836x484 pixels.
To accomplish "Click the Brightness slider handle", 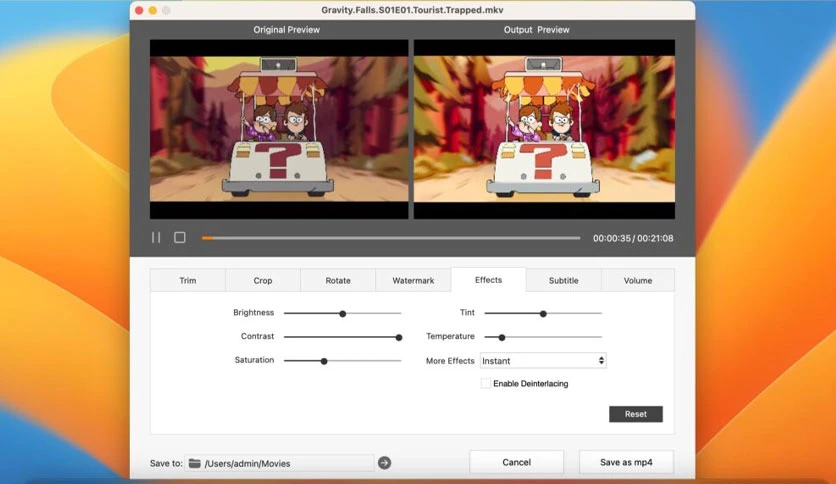I will 343,313.
